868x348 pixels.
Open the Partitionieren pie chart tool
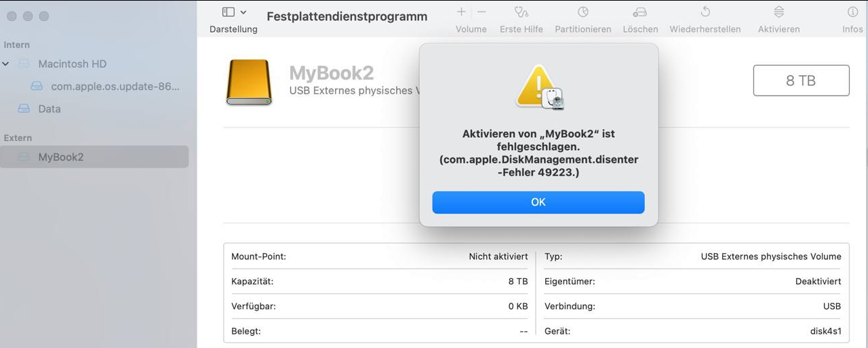coord(583,12)
